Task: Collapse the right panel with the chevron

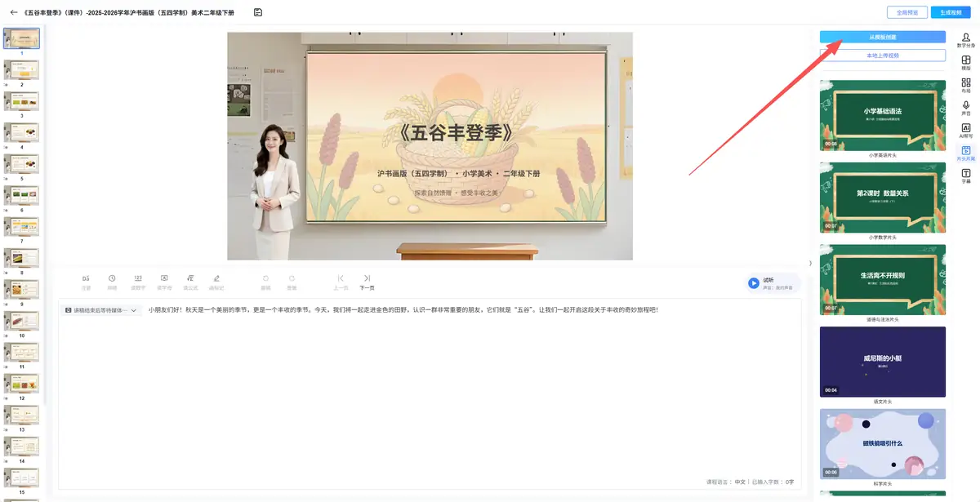Action: tap(810, 263)
